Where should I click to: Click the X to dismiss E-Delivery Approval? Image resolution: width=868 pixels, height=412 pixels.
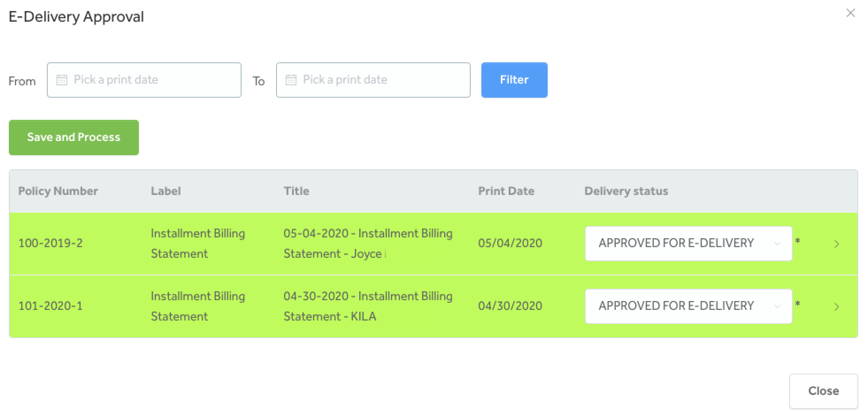851,13
